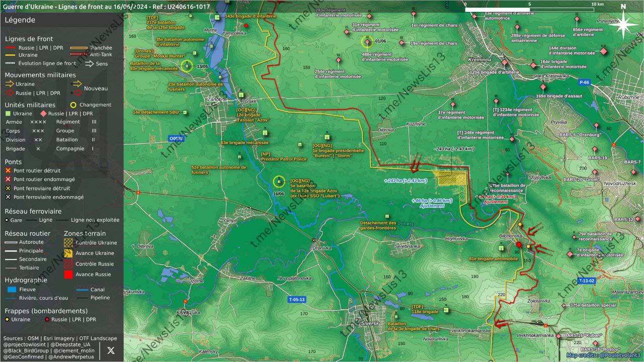The width and height of the screenshot is (644, 362).
Task: Click the Siversk town label
Action: (x=369, y=323)
